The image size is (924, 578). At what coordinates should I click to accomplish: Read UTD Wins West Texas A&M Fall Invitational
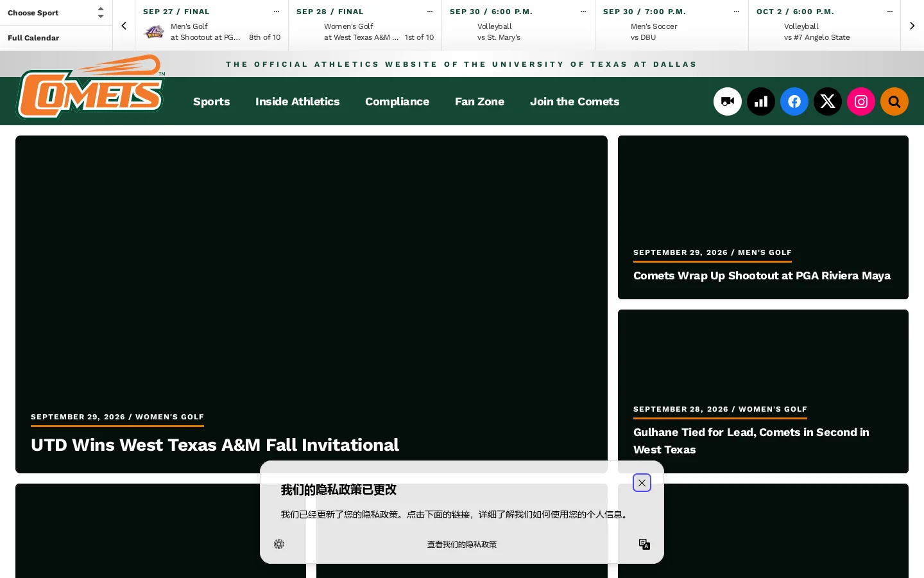pyautogui.click(x=215, y=445)
